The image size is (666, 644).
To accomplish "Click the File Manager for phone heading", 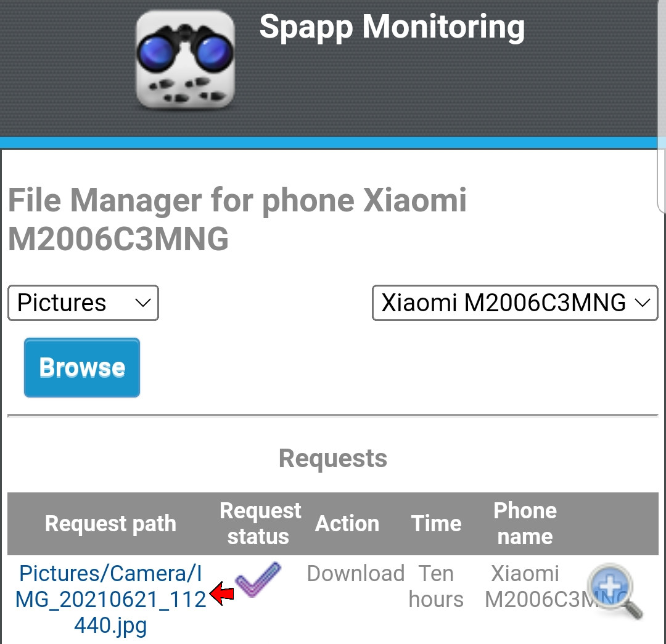I will pos(237,219).
